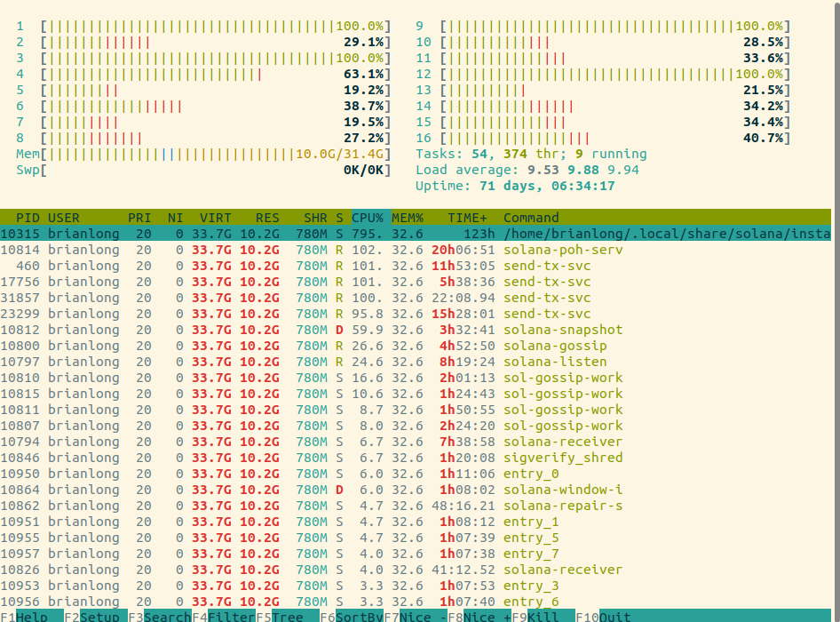This screenshot has width=840, height=622.
Task: Open F2 Setup in the footer
Action: tap(96, 617)
